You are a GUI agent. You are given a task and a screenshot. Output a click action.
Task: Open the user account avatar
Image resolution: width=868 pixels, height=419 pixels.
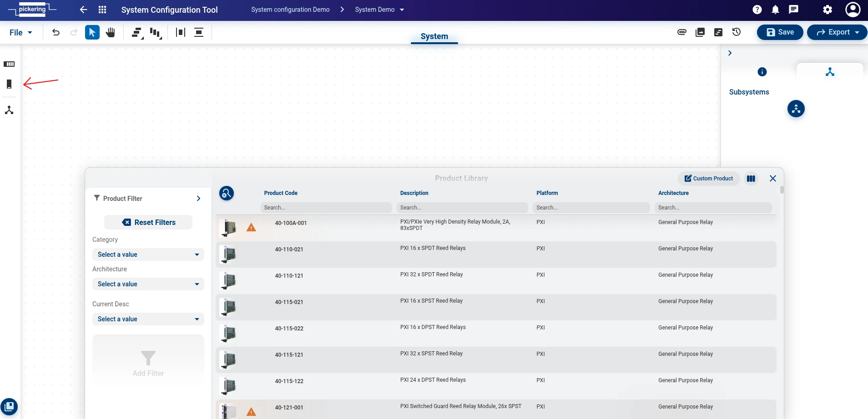click(853, 10)
